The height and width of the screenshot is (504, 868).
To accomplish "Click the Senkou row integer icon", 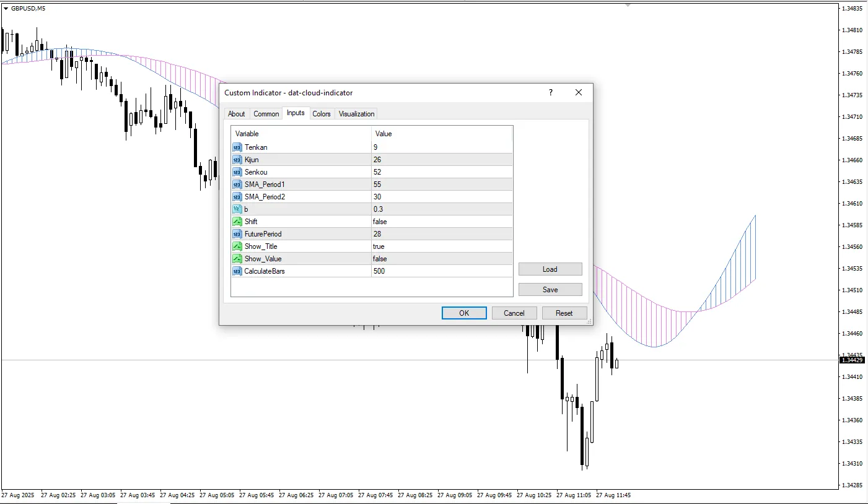I will pos(237,172).
